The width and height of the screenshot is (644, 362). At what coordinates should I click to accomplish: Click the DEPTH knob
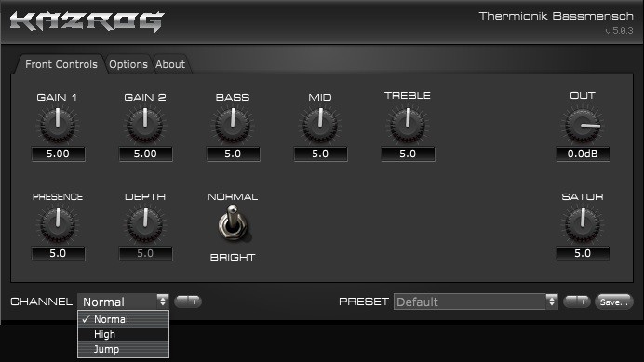pos(145,225)
